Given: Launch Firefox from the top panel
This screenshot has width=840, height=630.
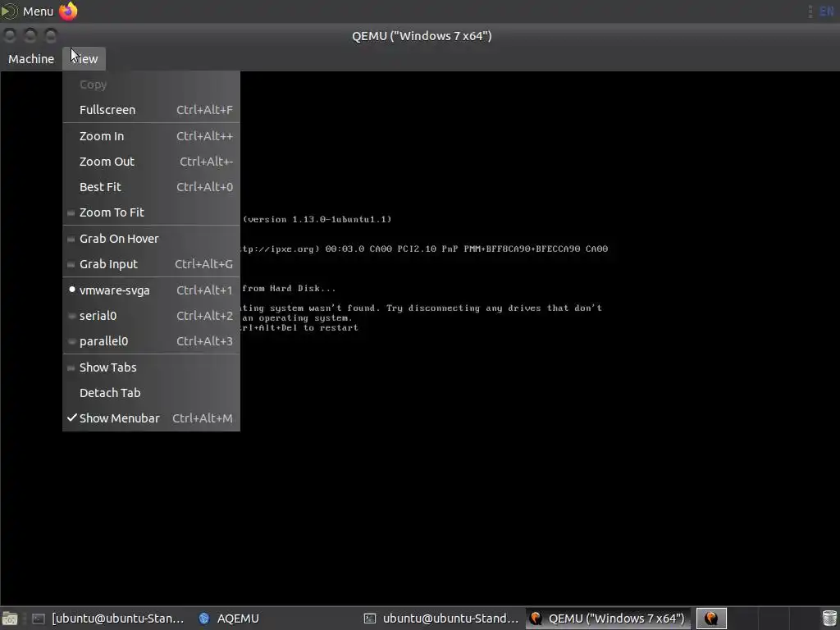Looking at the screenshot, I should 68,11.
